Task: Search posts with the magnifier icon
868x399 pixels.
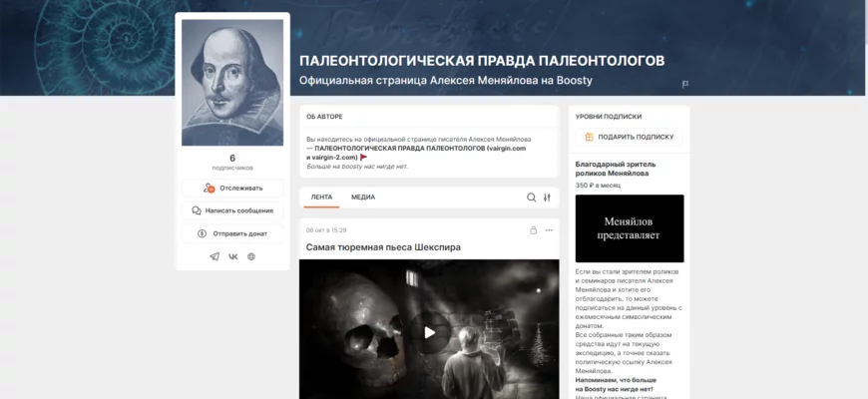Action: pyautogui.click(x=531, y=198)
